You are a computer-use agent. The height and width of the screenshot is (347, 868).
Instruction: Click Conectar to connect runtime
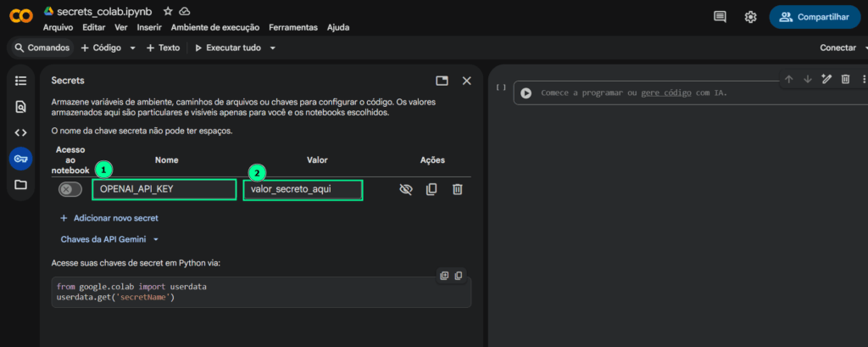pos(838,48)
